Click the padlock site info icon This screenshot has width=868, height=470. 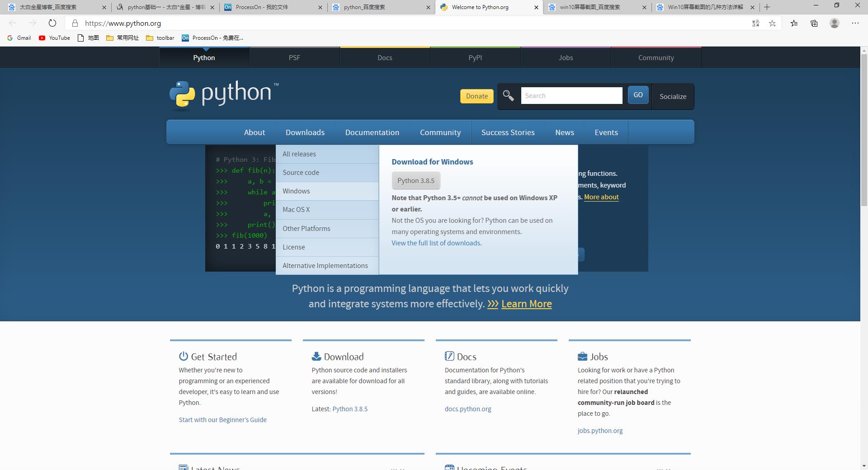75,23
